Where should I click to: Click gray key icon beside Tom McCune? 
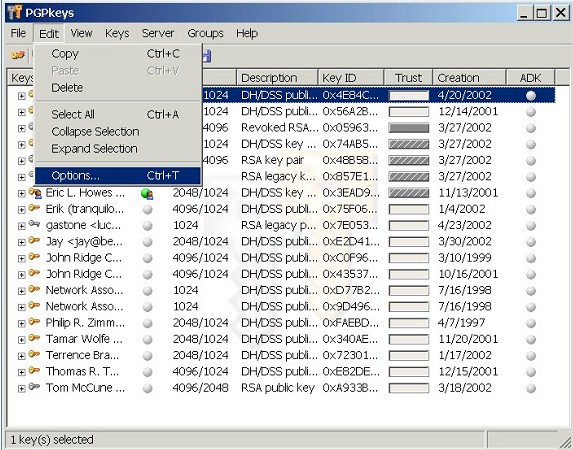tap(34, 386)
